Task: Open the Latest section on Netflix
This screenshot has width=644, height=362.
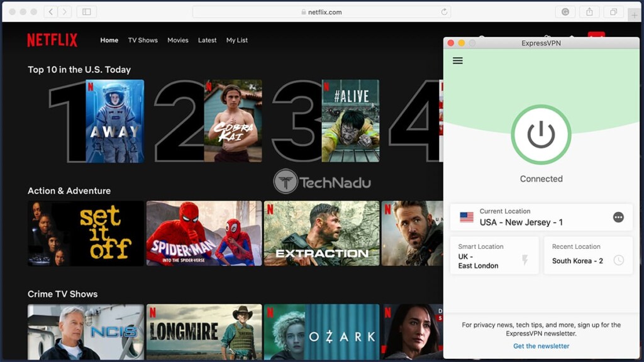Action: pos(207,40)
